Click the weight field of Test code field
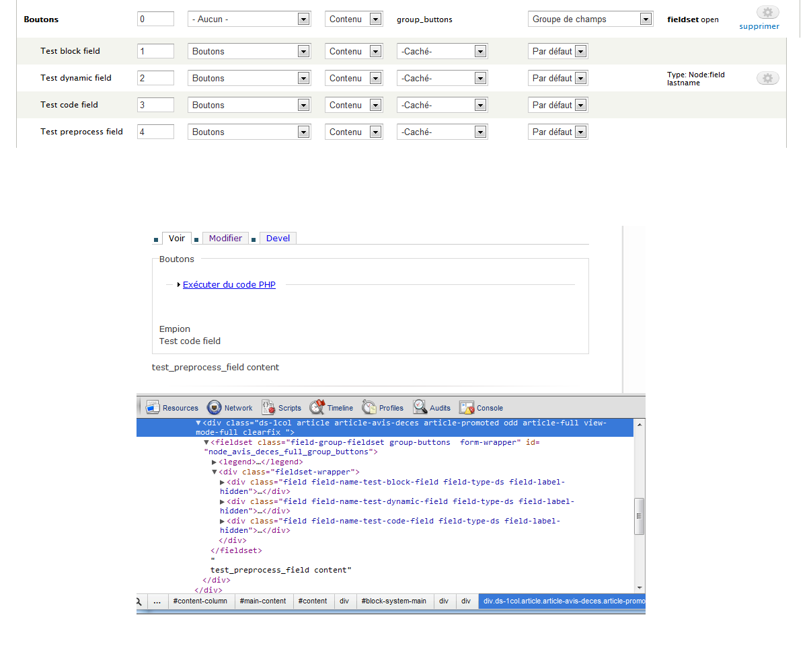Screen dimensions: 809x672 (x=155, y=105)
